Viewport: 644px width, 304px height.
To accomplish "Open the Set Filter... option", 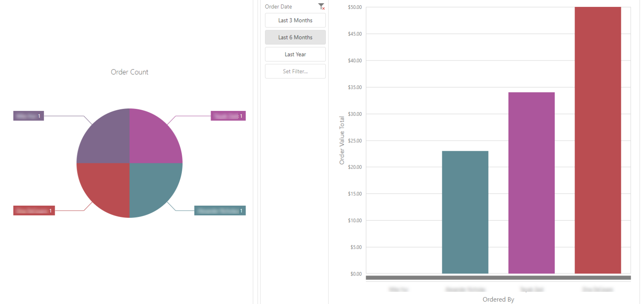I will [295, 72].
